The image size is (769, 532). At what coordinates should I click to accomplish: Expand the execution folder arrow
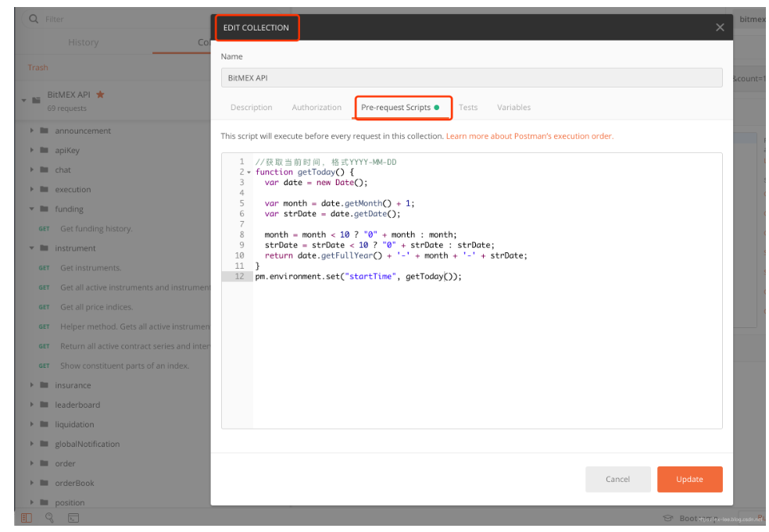click(31, 189)
